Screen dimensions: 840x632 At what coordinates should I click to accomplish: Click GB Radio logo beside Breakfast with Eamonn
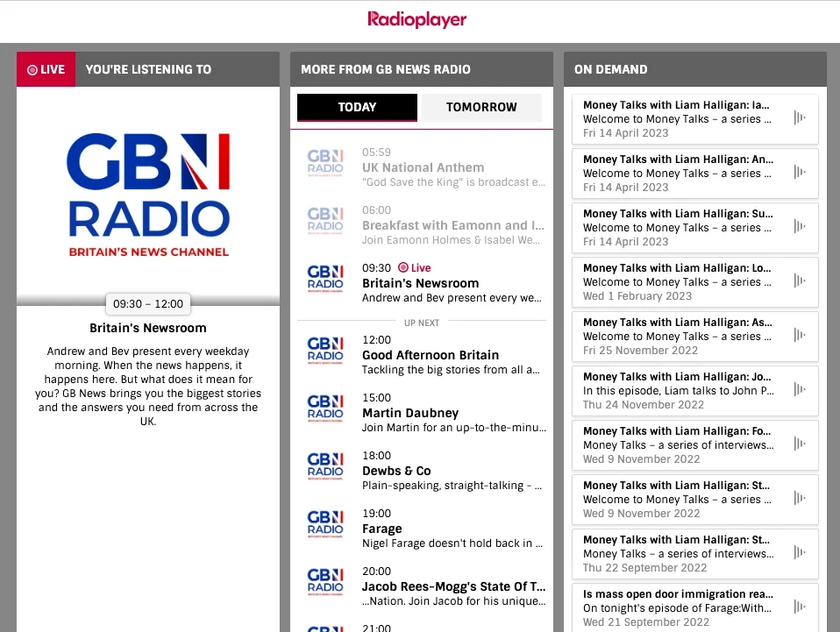click(x=325, y=221)
